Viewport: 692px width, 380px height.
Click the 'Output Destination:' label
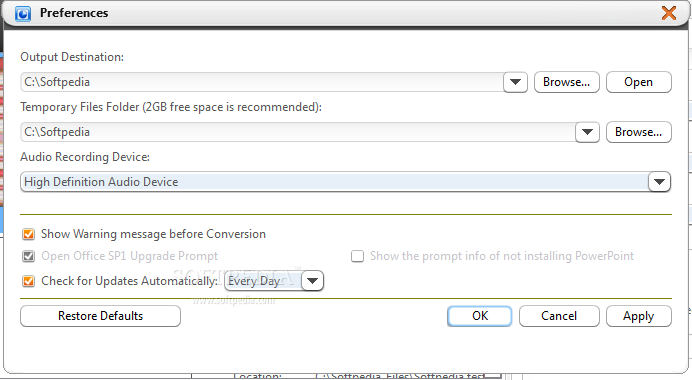[x=72, y=57]
